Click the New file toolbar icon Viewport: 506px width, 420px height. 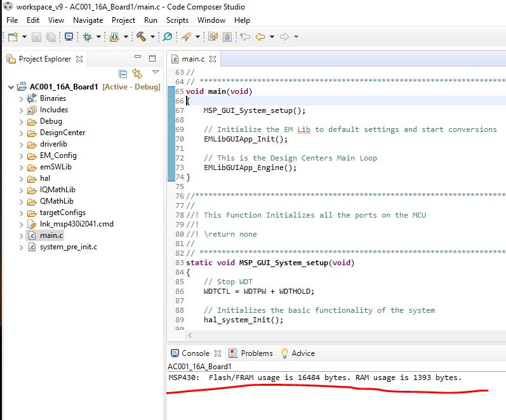pyautogui.click(x=13, y=37)
